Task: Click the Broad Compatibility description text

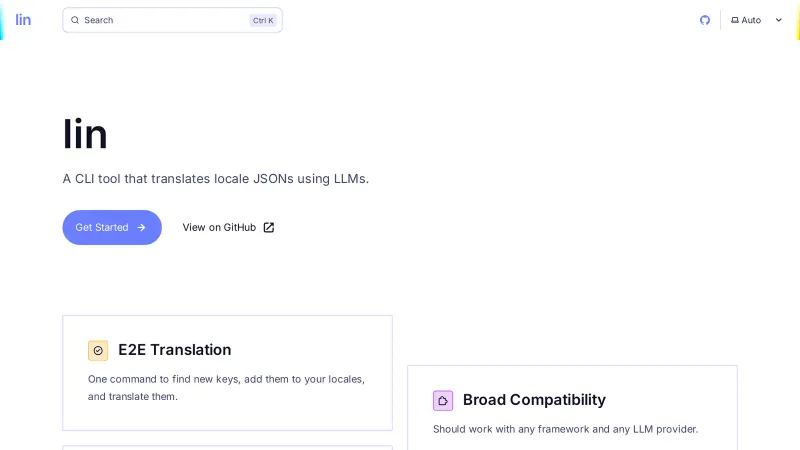Action: point(565,429)
